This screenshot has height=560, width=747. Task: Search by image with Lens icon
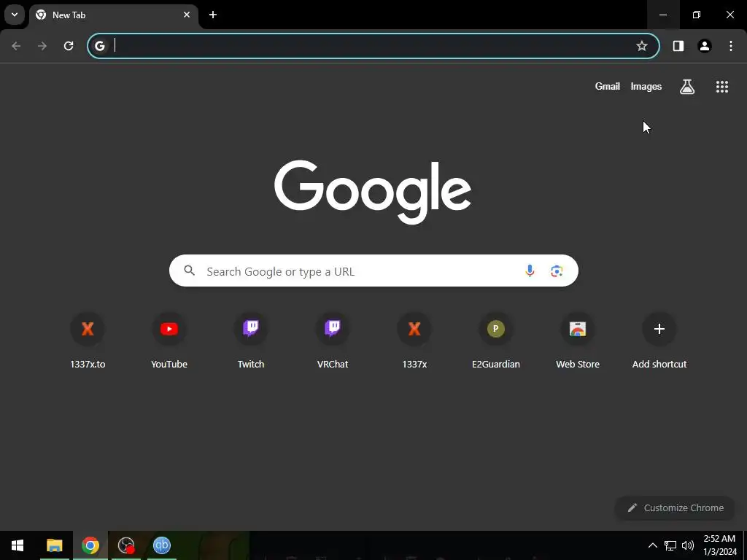[x=557, y=271]
